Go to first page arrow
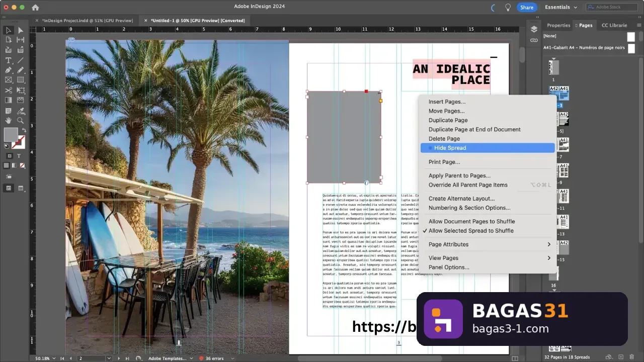Screen dimensions: 644x362 (62, 358)
